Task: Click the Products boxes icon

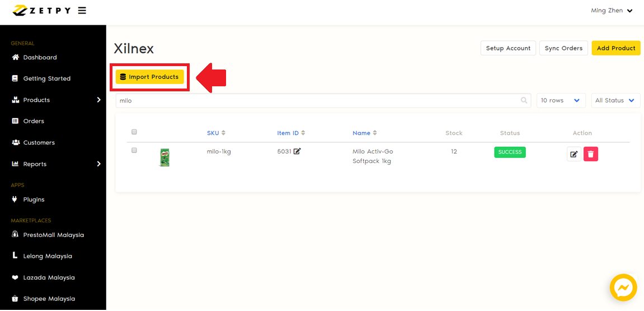Action: click(x=16, y=100)
